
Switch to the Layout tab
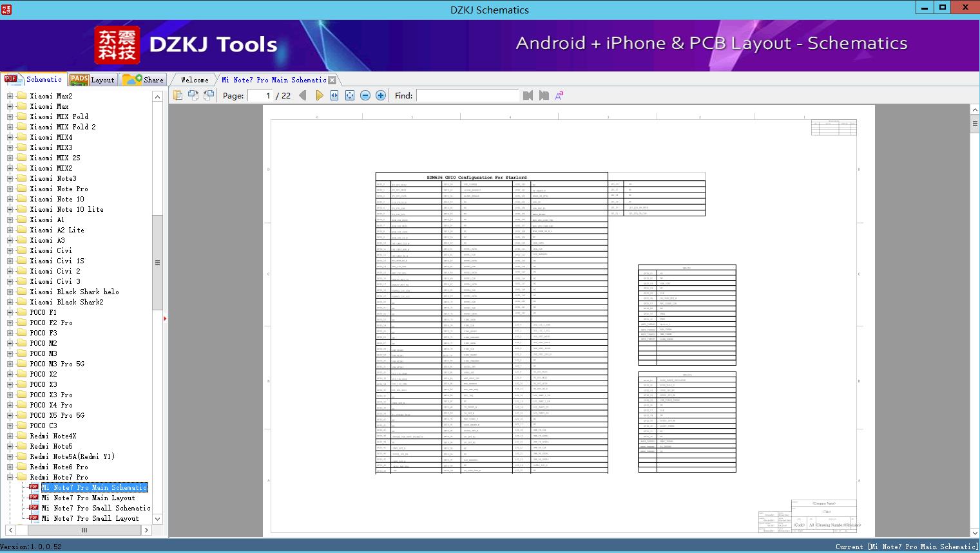click(x=92, y=80)
